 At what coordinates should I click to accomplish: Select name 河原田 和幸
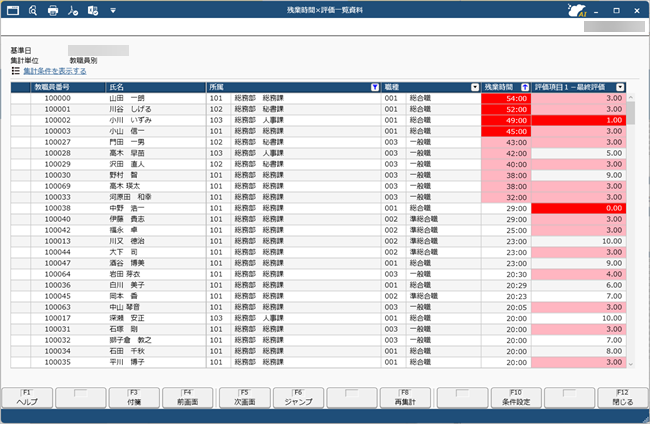click(130, 197)
